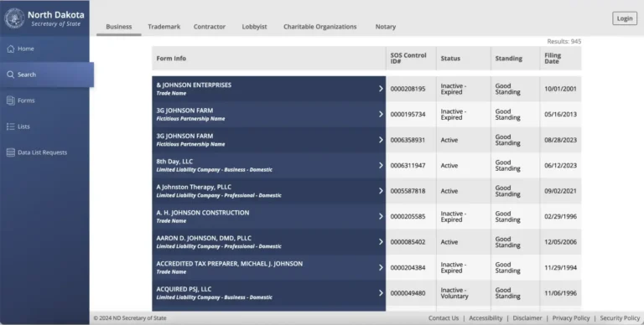644x325 pixels.
Task: Open the Disclaimer footer link
Action: point(527,318)
